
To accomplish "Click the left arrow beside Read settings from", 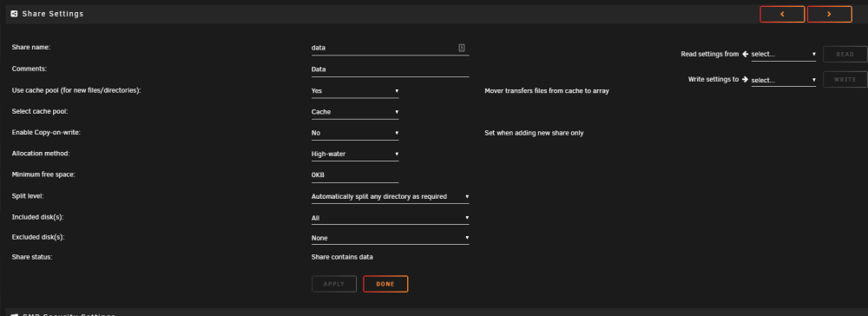I will point(745,54).
